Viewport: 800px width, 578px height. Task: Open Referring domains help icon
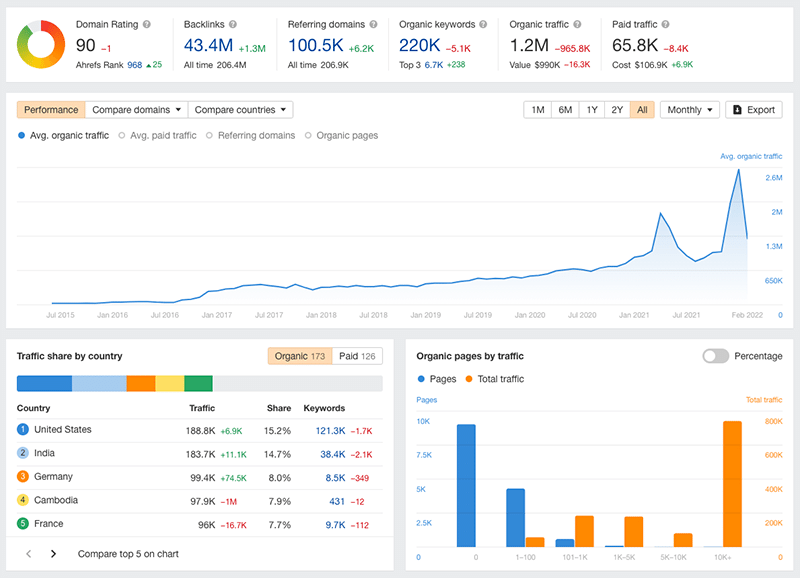tap(373, 24)
